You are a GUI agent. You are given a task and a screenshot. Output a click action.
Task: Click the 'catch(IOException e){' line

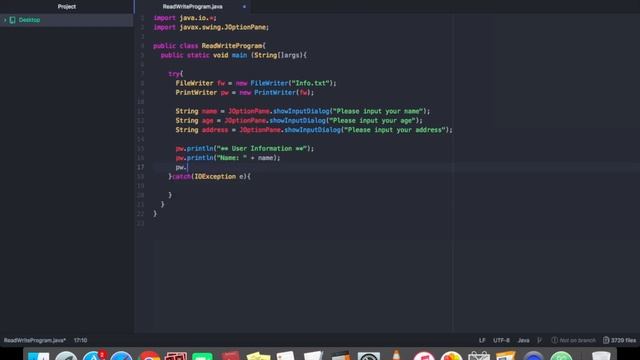coord(209,177)
